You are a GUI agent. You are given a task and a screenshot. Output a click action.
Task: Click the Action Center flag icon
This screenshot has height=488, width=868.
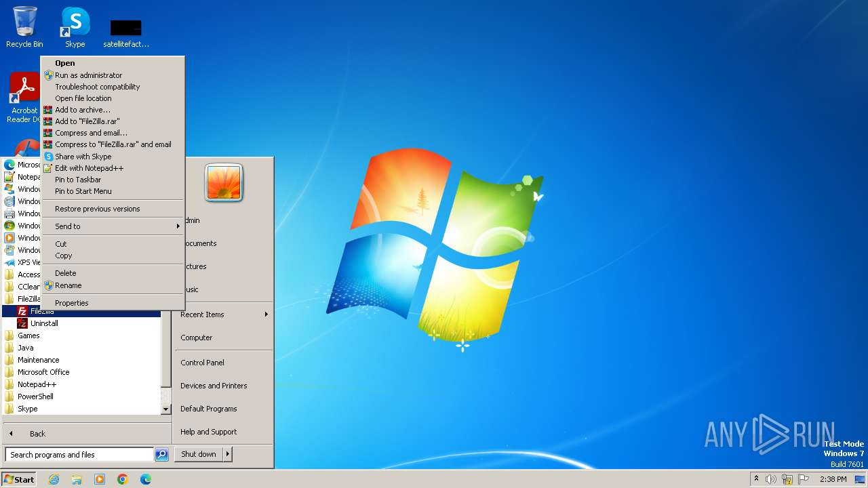pyautogui.click(x=803, y=479)
